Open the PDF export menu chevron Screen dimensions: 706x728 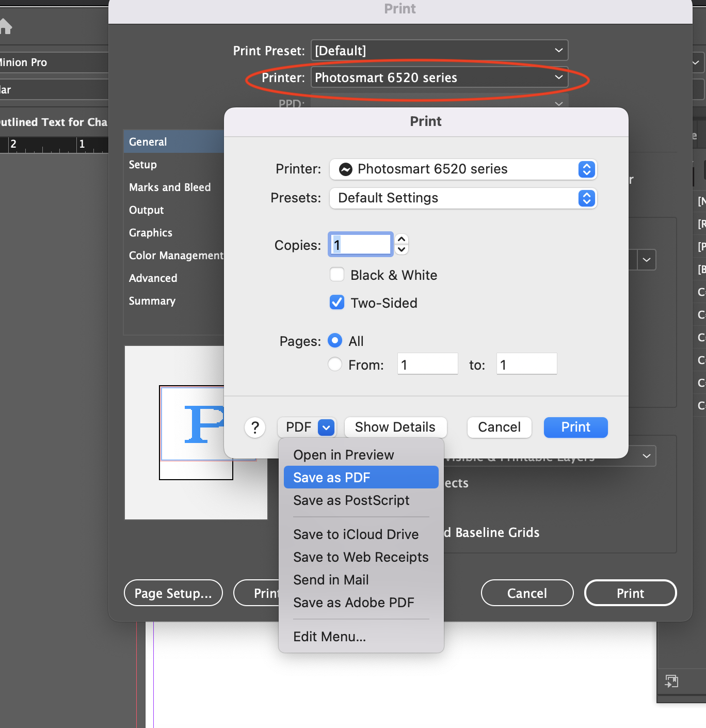(x=326, y=428)
